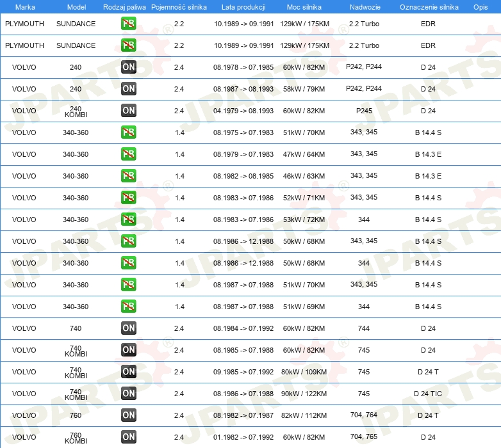Click the Model column header
The height and width of the screenshot is (448, 501).
click(76, 7)
